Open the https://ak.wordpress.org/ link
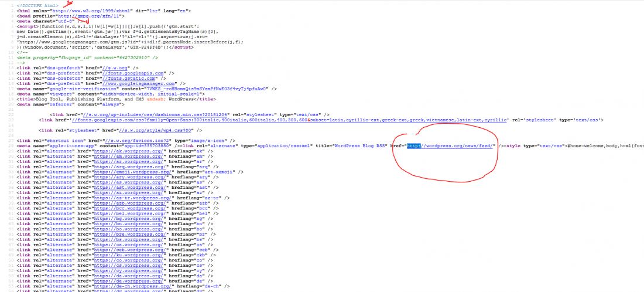Image resolution: width=644 pixels, height=292 pixels. (x=129, y=151)
